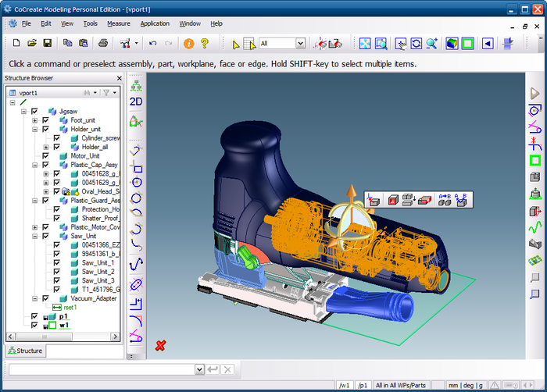547x392 pixels.
Task: Click the Paste clipboard icon
Action: coord(83,43)
